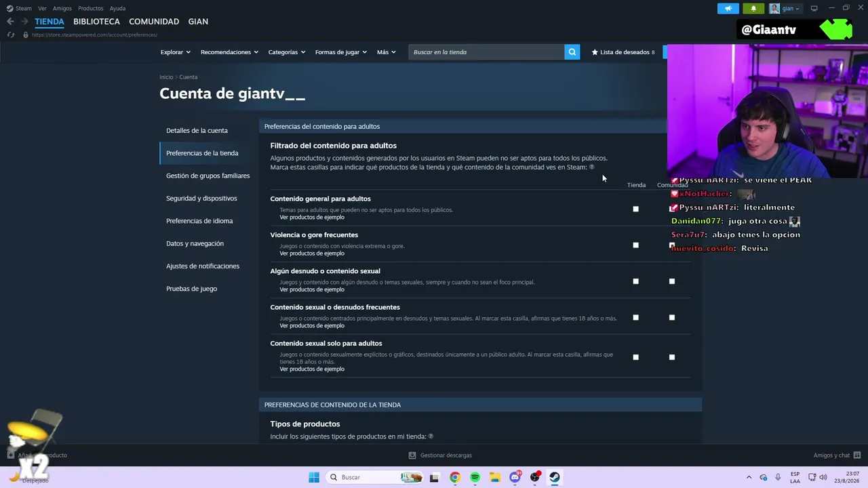Click help icon beside product types text
The height and width of the screenshot is (488, 868).
coord(431,436)
